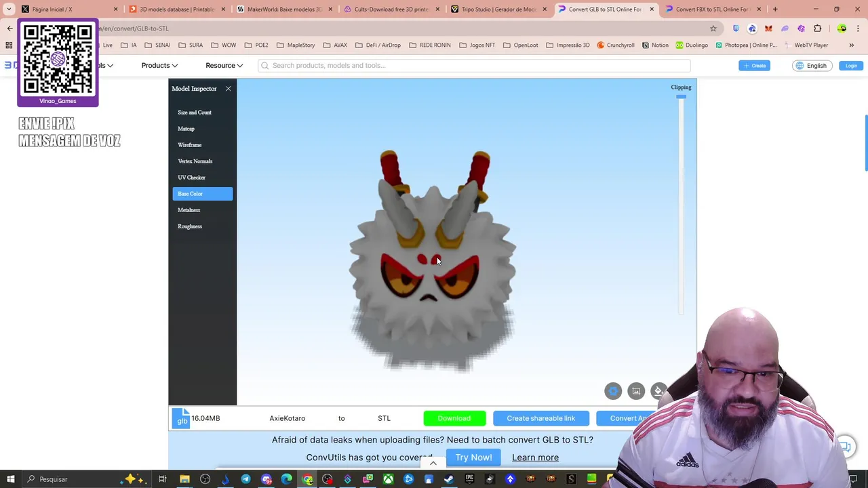Close the Model Inspector panel
This screenshot has width=868, height=488.
click(228, 89)
